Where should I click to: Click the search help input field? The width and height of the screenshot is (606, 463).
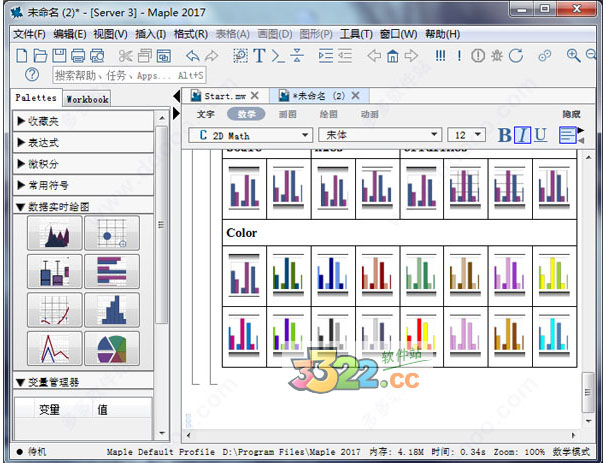coord(129,75)
